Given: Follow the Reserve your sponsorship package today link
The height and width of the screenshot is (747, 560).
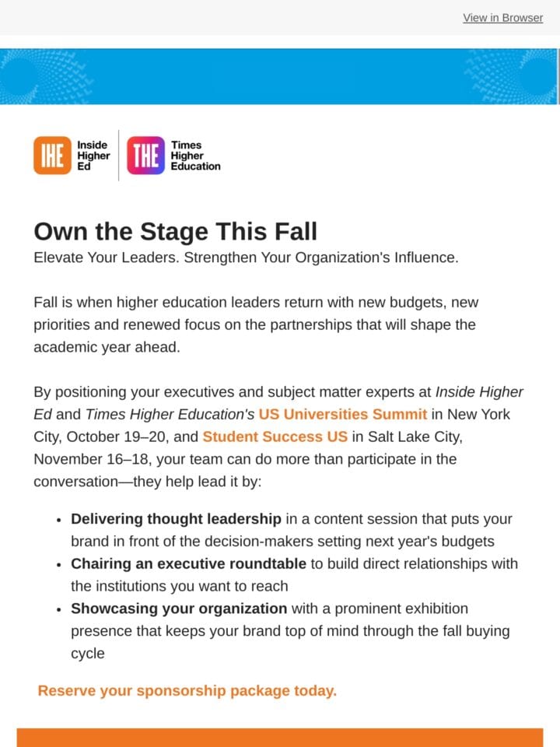Looking at the screenshot, I should [x=187, y=690].
